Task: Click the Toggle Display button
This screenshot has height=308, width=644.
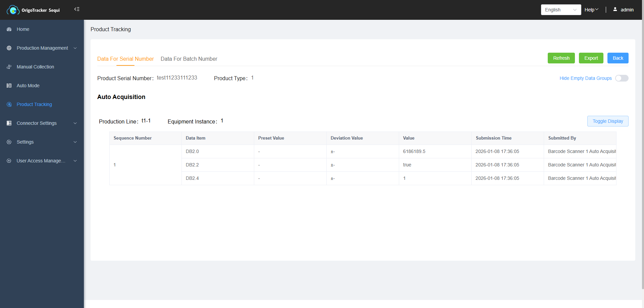Action: (x=607, y=121)
